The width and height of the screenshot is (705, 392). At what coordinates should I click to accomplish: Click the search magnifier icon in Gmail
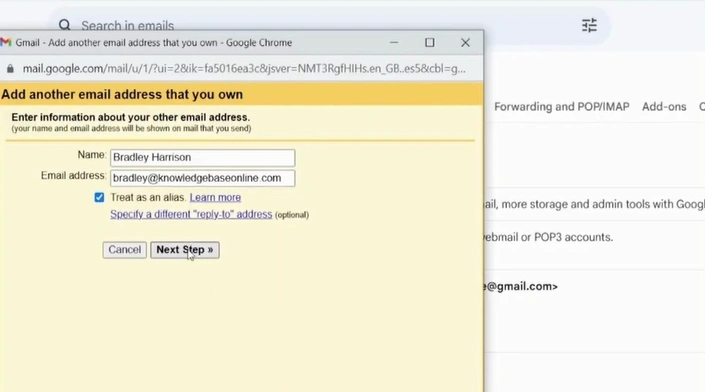click(65, 25)
